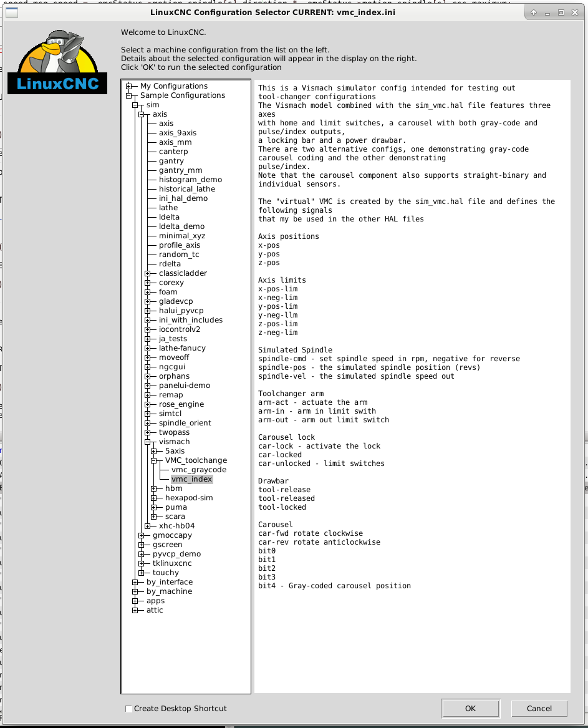The height and width of the screenshot is (728, 588).
Task: Expand the twopass node
Action: [148, 432]
